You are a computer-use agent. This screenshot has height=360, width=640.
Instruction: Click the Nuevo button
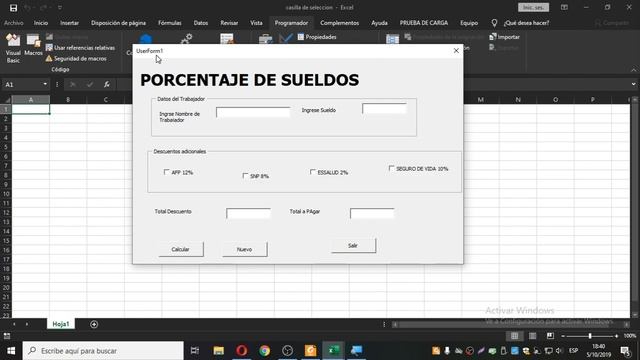244,249
